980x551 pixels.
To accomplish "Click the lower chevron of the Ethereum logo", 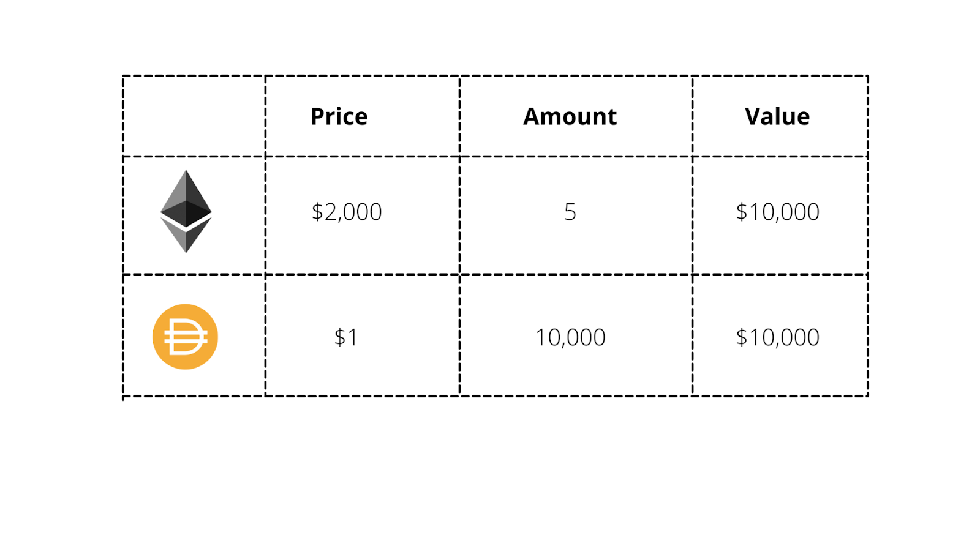I will 186,236.
